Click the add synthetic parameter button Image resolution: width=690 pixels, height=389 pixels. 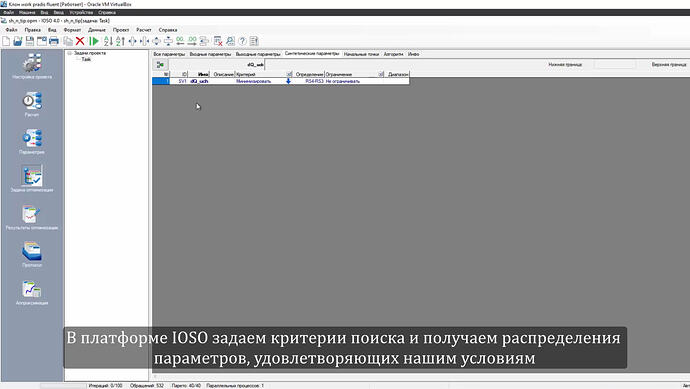pos(160,65)
